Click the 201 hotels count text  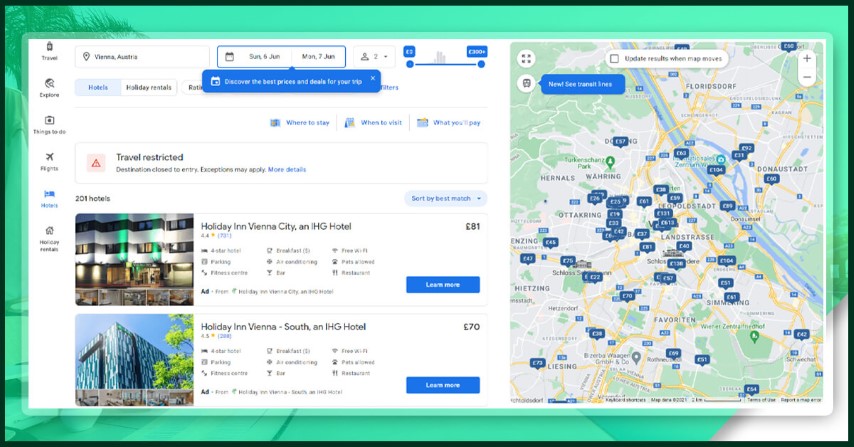(x=93, y=199)
